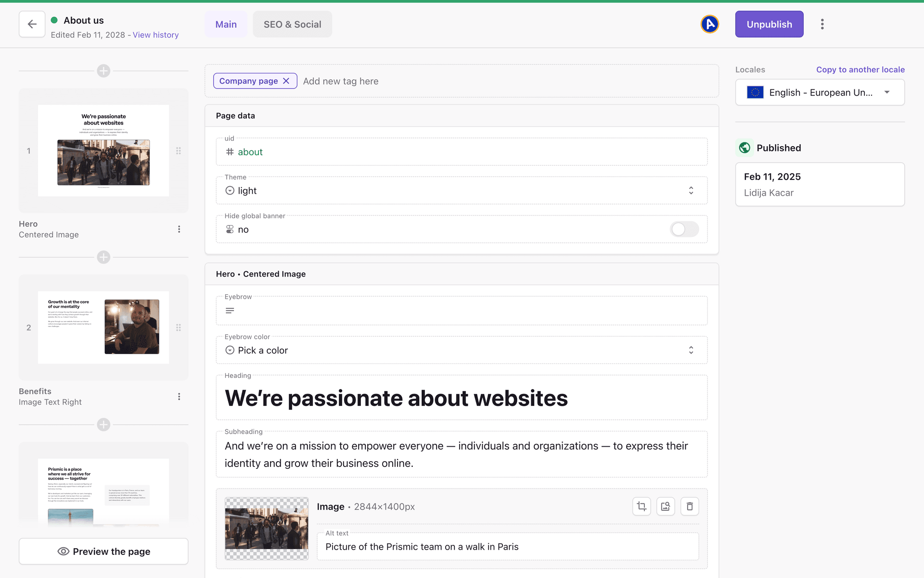Open View history
This screenshot has width=924, height=578.
(155, 35)
